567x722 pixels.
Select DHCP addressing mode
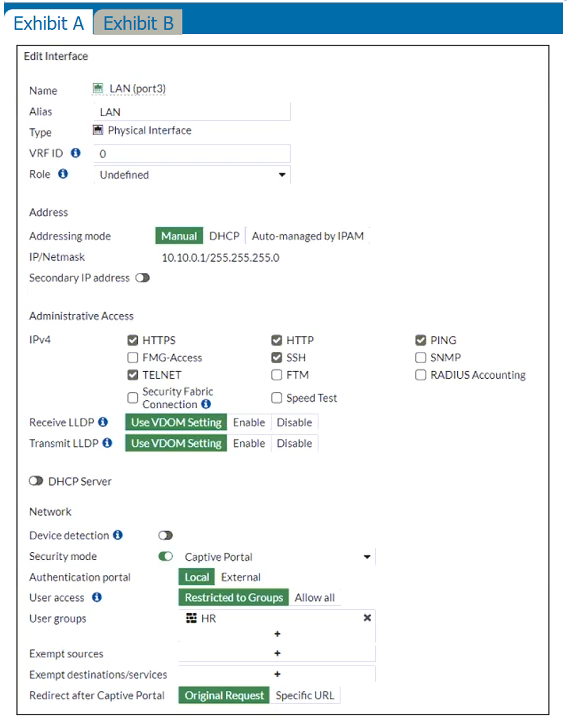click(x=224, y=236)
